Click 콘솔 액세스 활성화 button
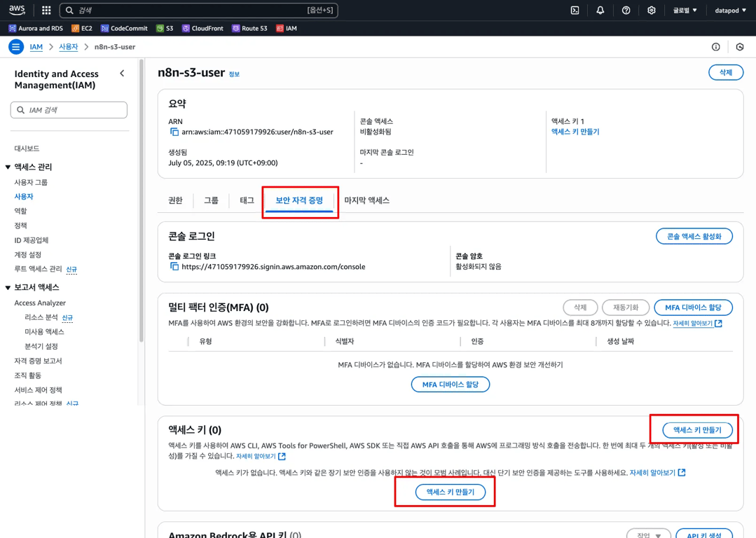Image resolution: width=756 pixels, height=538 pixels. [x=694, y=236]
